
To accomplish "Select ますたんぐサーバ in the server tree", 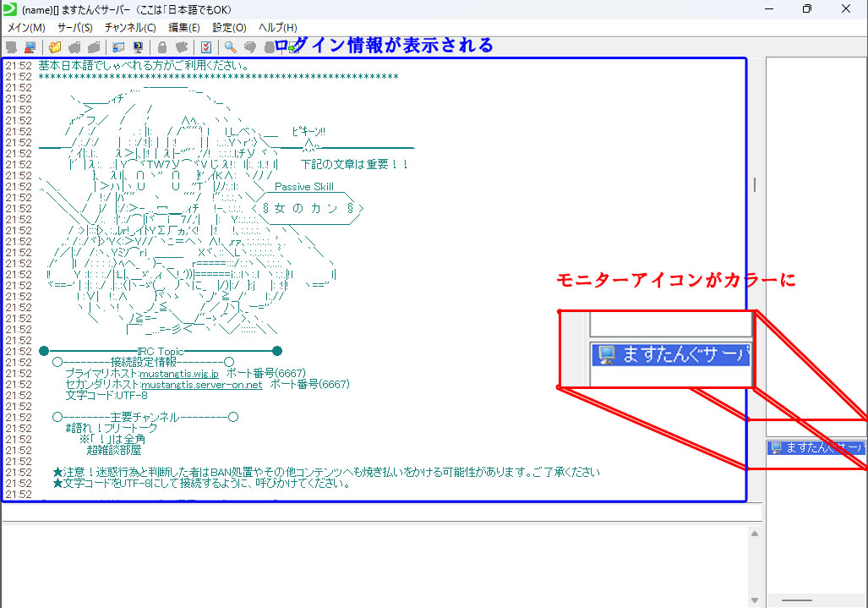I will 816,449.
